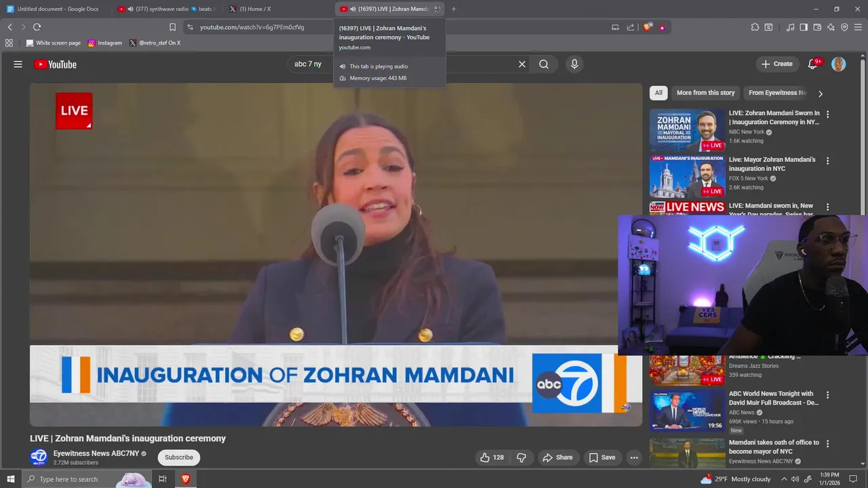868x488 pixels.
Task: Subscribe to Eyewitness News ABC7NY
Action: [x=179, y=457]
